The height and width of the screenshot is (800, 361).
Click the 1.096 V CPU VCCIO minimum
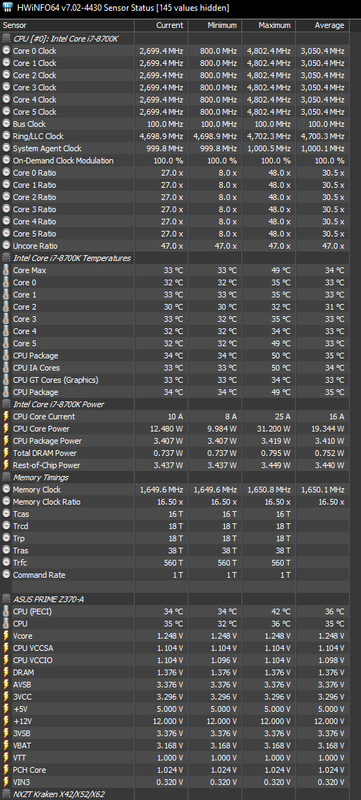(x=222, y=660)
